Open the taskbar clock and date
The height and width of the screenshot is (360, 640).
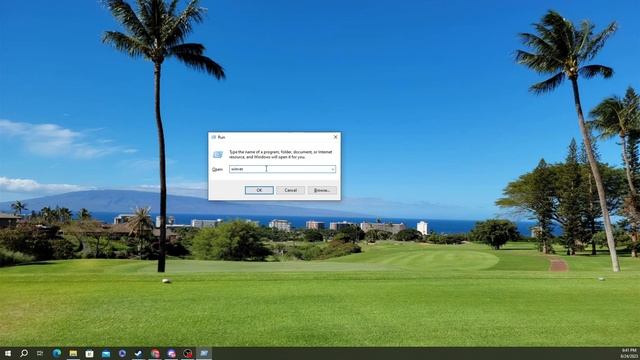(629, 353)
